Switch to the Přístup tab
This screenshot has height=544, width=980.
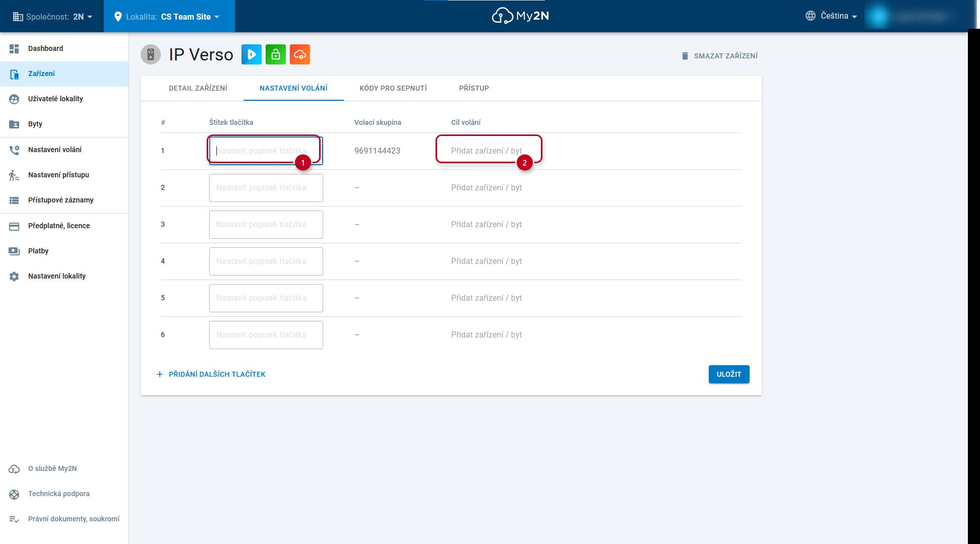click(474, 88)
